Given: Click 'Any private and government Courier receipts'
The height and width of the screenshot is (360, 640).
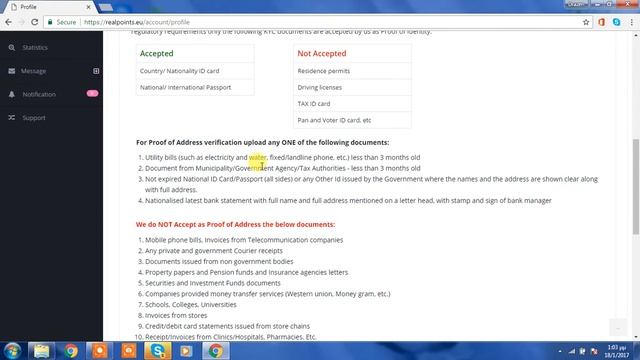Looking at the screenshot, I should pyautogui.click(x=214, y=251).
